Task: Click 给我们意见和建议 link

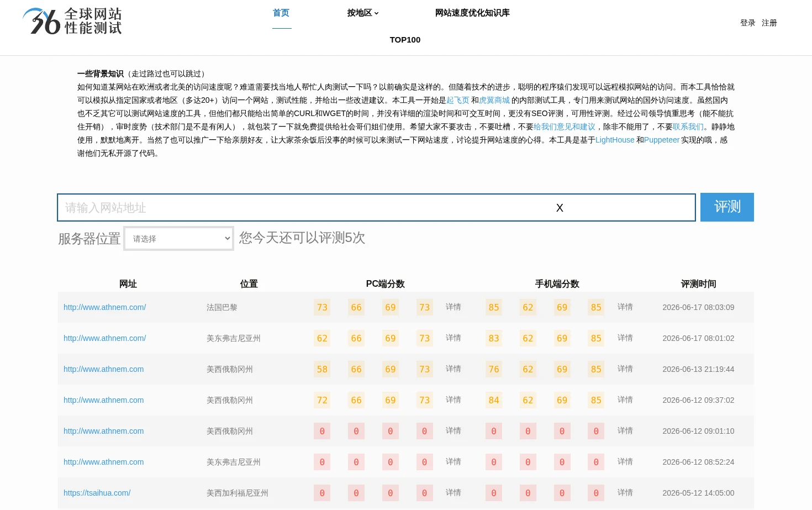Action: tap(565, 127)
